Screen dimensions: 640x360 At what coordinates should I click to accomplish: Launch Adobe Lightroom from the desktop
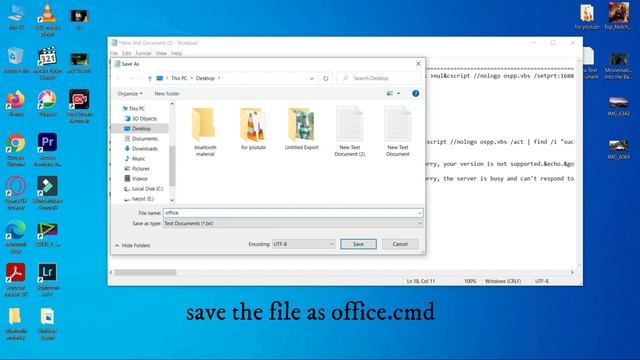pos(47,280)
